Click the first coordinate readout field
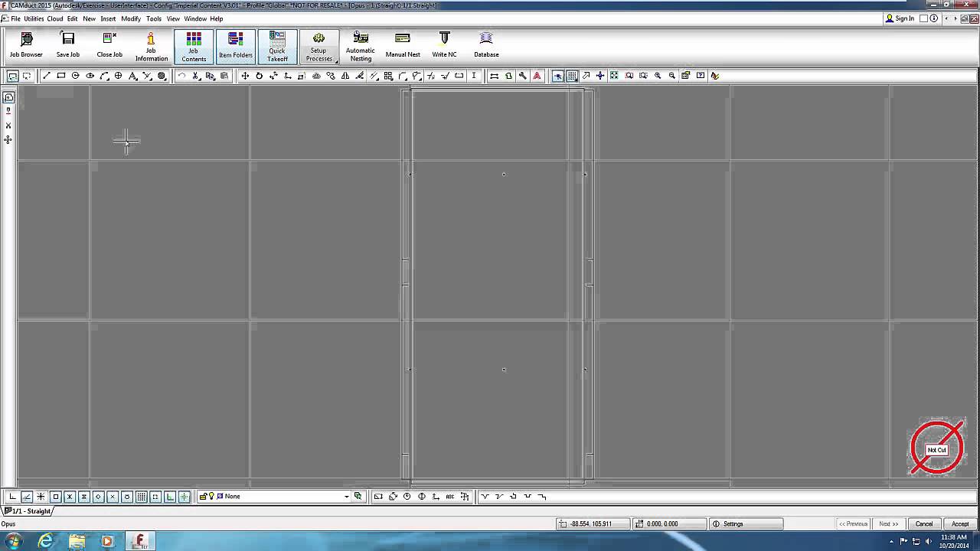Viewport: 980px width, 551px height. point(593,524)
